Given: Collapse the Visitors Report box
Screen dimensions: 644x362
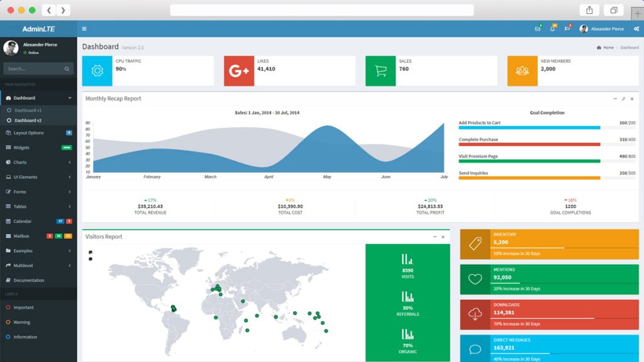Looking at the screenshot, I should (435, 237).
